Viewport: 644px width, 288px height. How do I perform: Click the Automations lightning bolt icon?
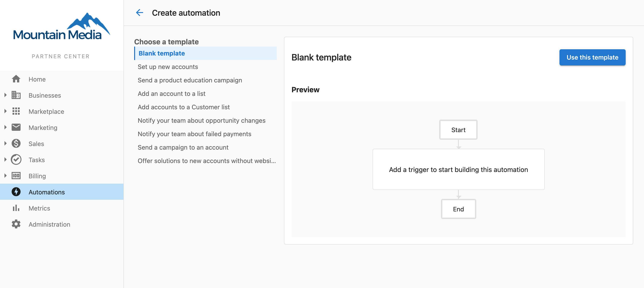click(x=16, y=192)
